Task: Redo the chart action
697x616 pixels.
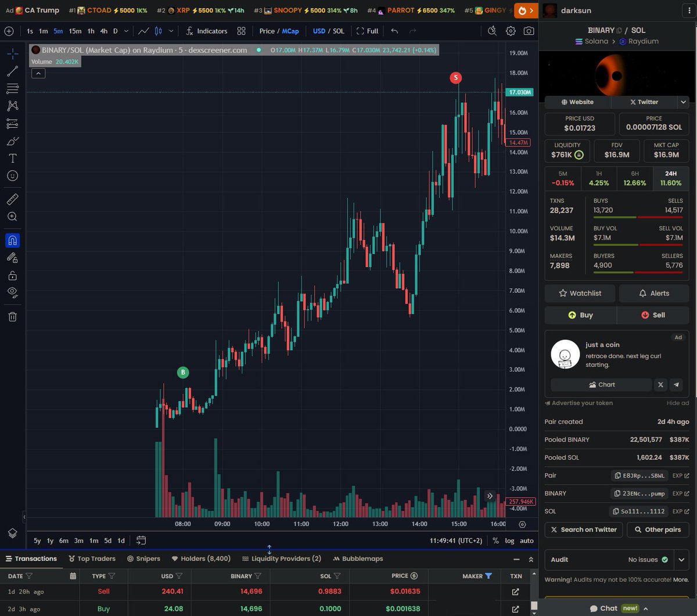Action: [413, 31]
